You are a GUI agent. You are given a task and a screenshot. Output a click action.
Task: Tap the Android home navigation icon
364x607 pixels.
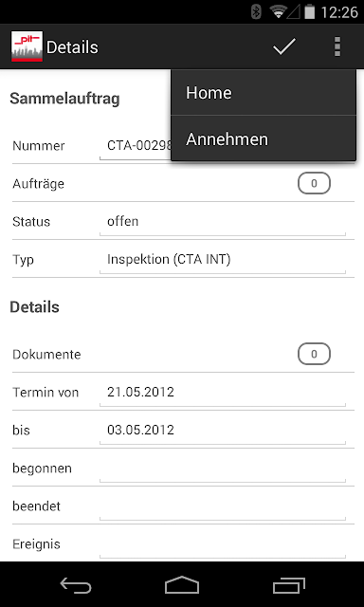[182, 584]
